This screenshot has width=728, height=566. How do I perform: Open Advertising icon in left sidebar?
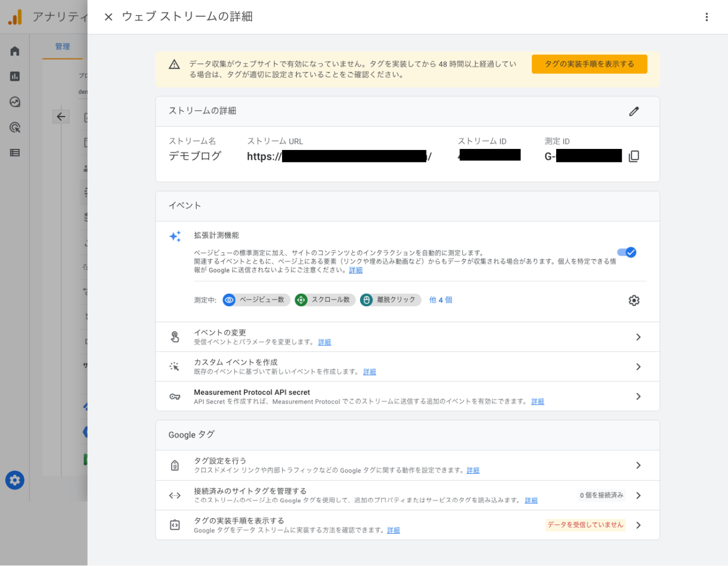pyautogui.click(x=15, y=127)
